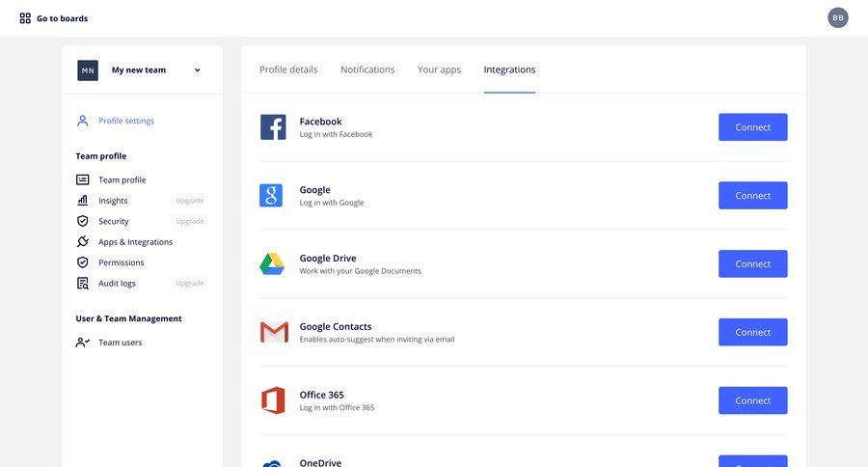Viewport: 868px width, 467px height.
Task: Open the Team users menu item
Action: (121, 343)
